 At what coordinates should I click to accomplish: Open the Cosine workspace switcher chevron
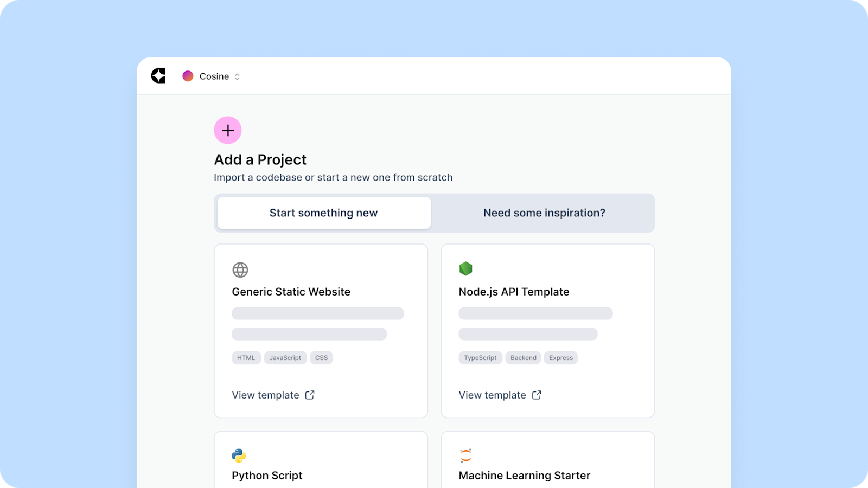(x=237, y=76)
